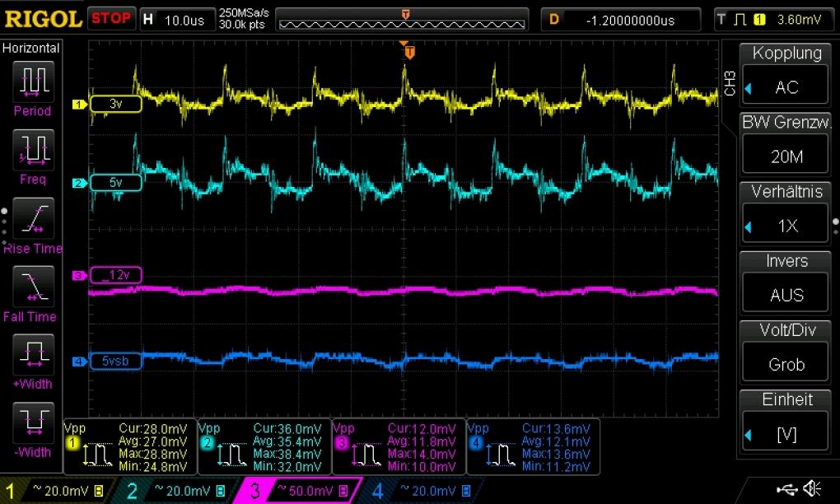Click the channel 3 ground marker
The height and width of the screenshot is (504, 840).
(x=79, y=275)
